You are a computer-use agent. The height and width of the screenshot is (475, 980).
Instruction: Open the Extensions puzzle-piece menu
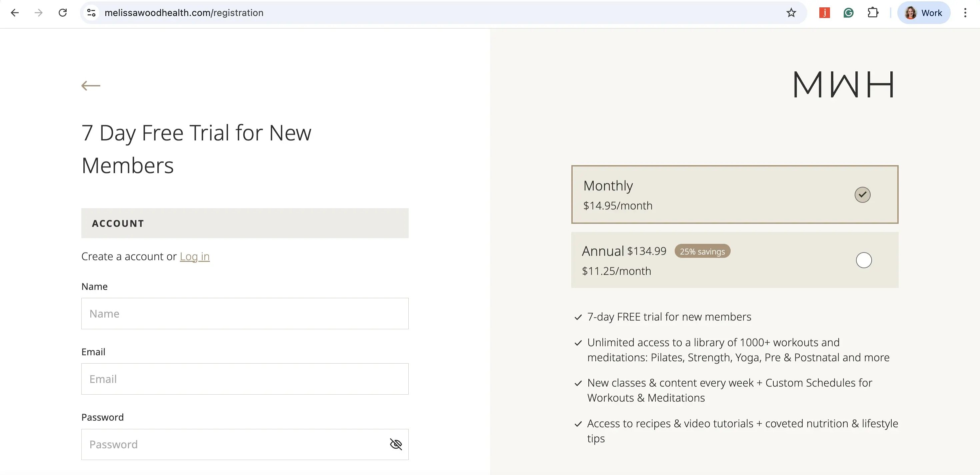click(873, 13)
